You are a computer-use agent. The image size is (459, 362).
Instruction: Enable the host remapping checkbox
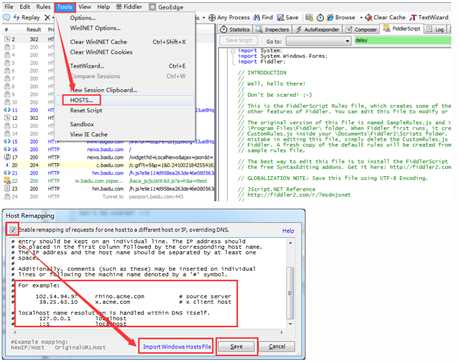coord(12,229)
